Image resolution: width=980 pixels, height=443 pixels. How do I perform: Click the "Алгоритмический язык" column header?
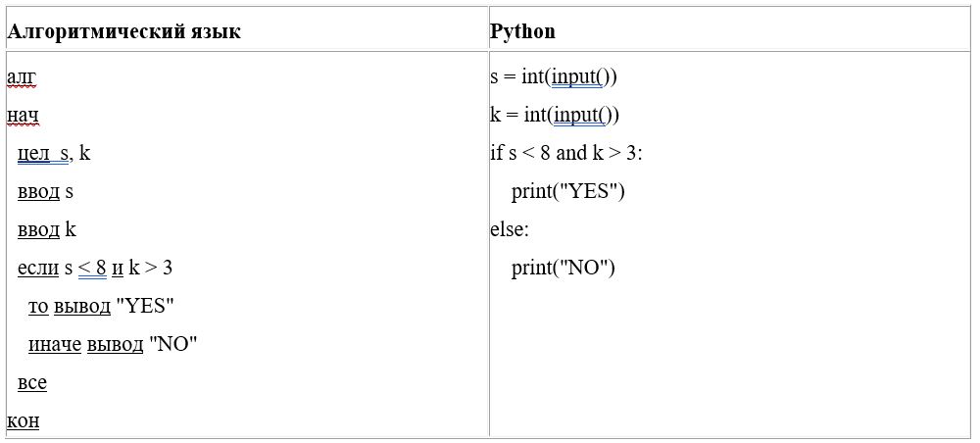[123, 31]
